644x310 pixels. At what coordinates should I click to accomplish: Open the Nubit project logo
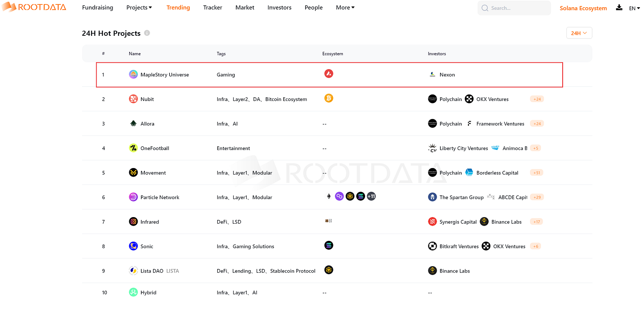pos(133,99)
